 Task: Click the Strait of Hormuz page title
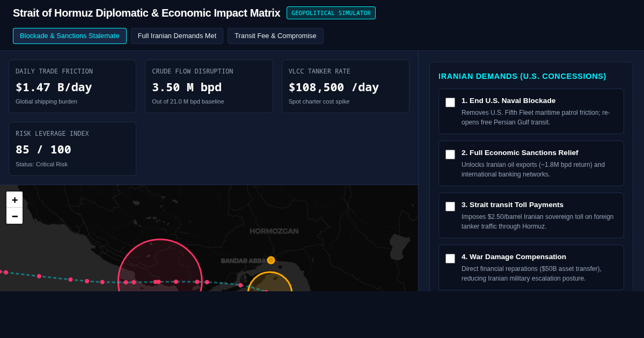pos(147,13)
